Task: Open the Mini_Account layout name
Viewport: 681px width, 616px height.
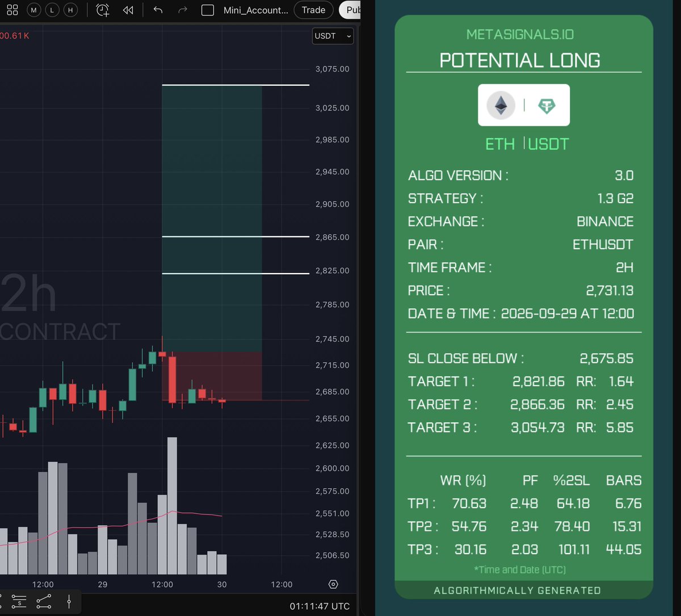Action: coord(256,10)
